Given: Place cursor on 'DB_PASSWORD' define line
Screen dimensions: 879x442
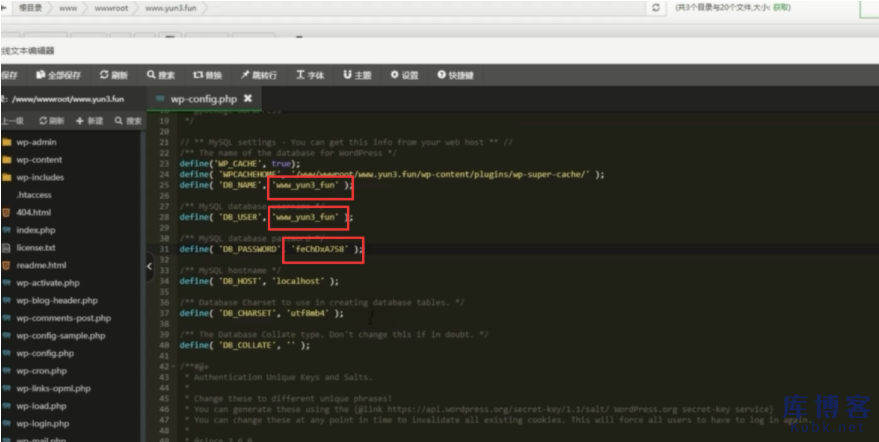Looking at the screenshot, I should point(271,249).
